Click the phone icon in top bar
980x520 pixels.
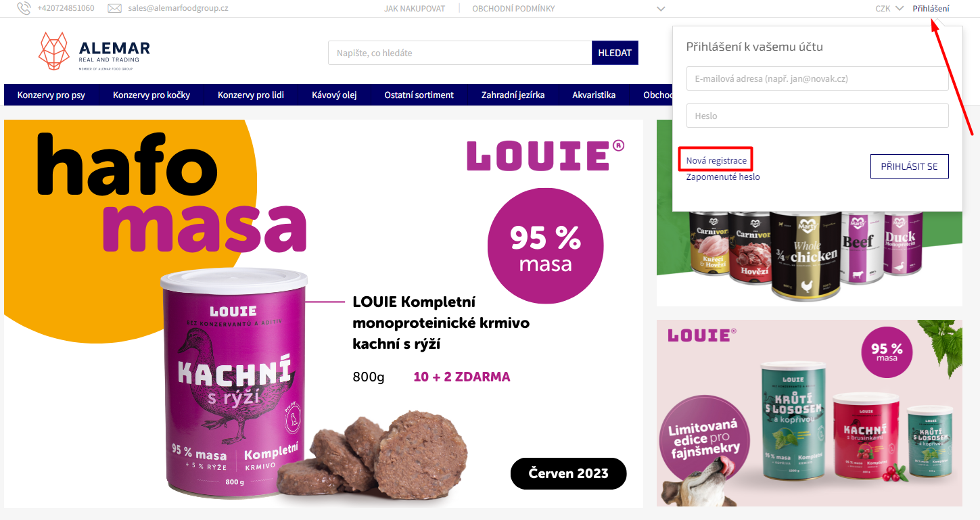point(24,8)
